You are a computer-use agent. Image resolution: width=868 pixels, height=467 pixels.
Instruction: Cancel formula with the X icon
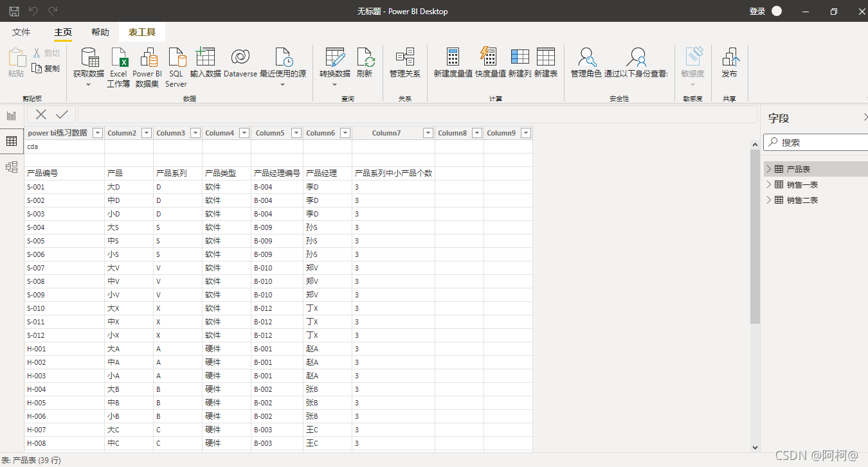pos(41,114)
